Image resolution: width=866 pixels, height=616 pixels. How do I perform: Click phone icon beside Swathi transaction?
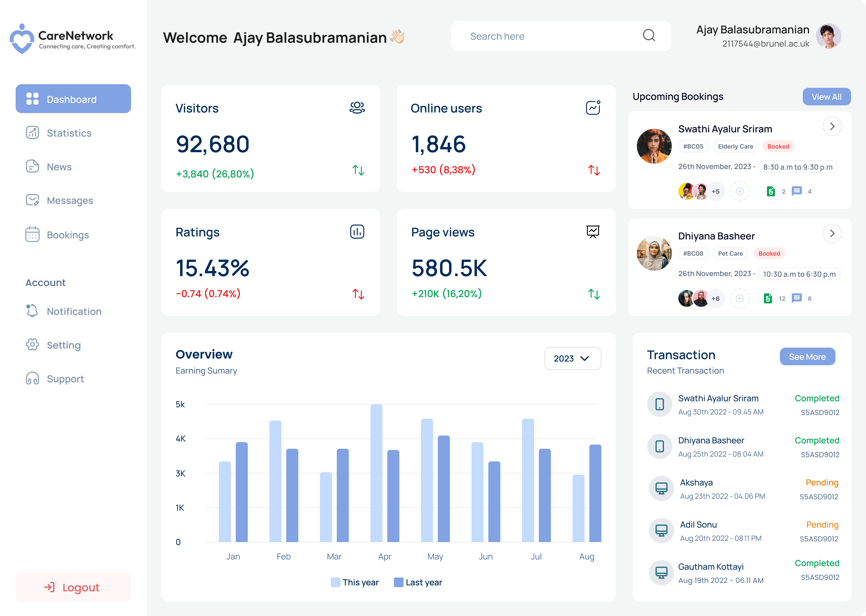pyautogui.click(x=659, y=404)
